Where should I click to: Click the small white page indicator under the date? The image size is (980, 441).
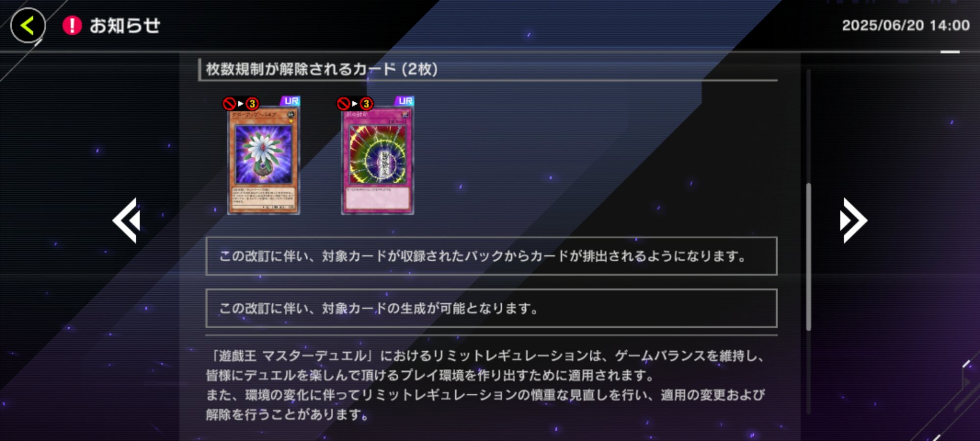(x=950, y=51)
